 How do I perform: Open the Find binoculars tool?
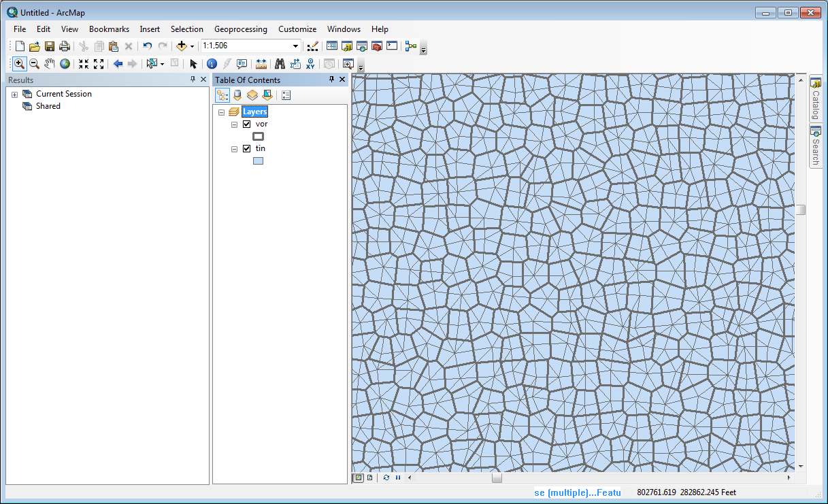pyautogui.click(x=279, y=64)
